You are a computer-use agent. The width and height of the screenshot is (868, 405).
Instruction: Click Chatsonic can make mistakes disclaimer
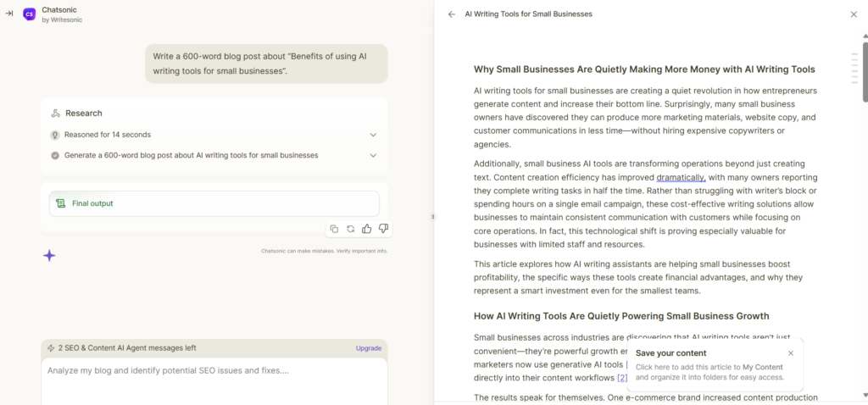pyautogui.click(x=325, y=251)
